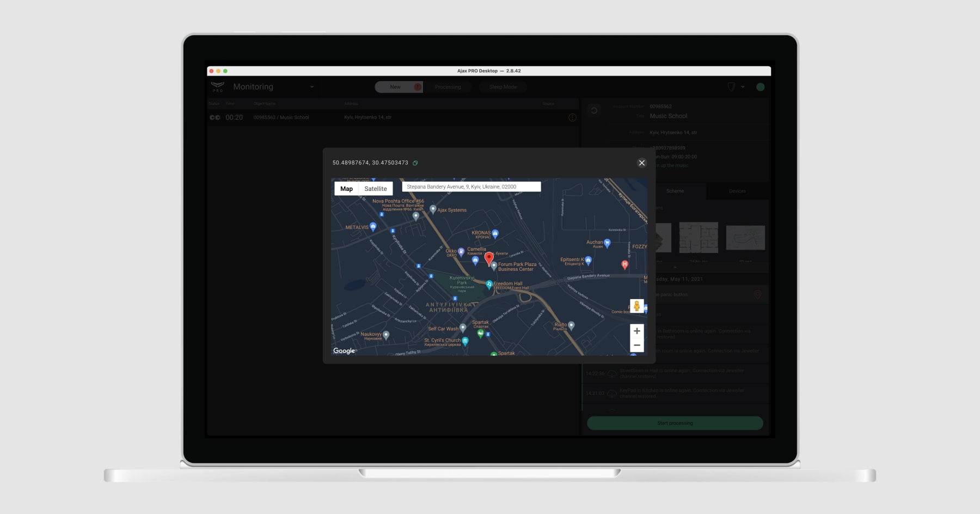Expand the Monitoring module dropdown

pos(312,87)
